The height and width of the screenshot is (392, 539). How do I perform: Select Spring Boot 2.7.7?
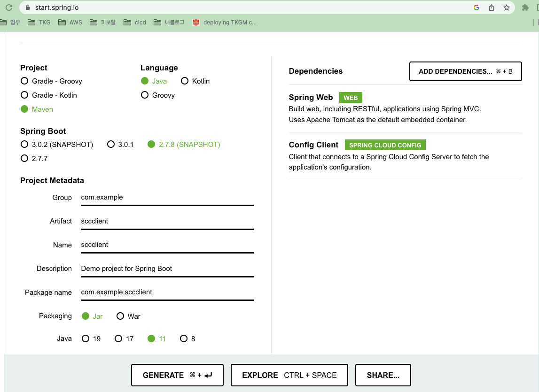coord(34,158)
